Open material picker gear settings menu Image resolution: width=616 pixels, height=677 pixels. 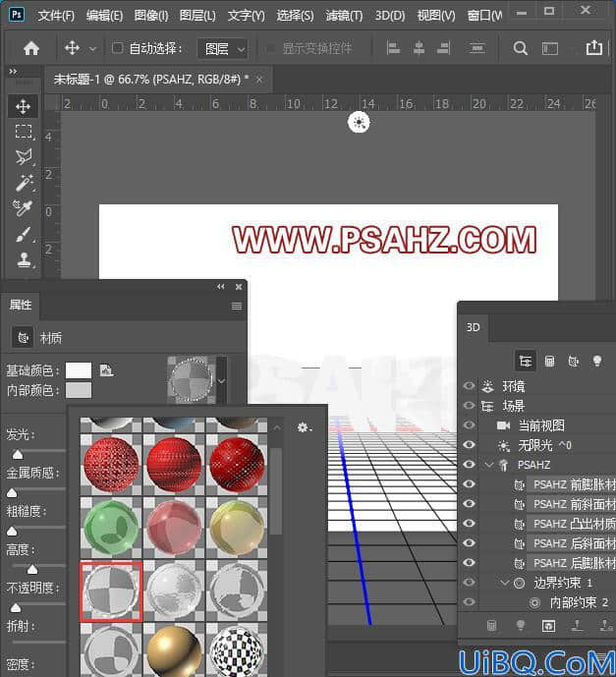(305, 427)
